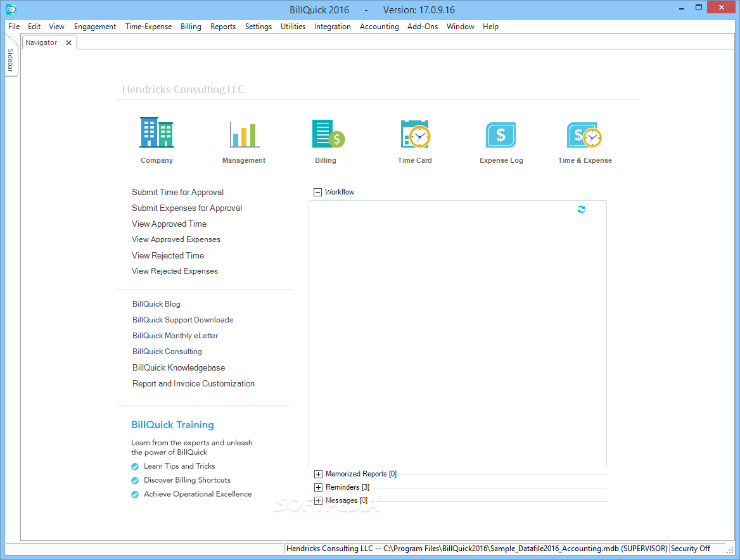Open the Help menu
The image size is (740, 560).
click(x=490, y=27)
